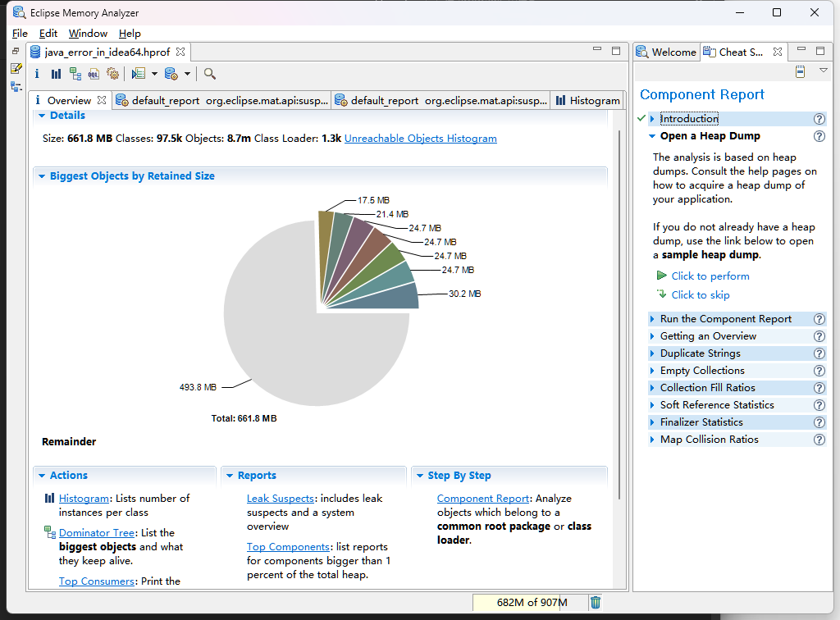Open the Edit menu
The height and width of the screenshot is (620, 840).
click(48, 33)
